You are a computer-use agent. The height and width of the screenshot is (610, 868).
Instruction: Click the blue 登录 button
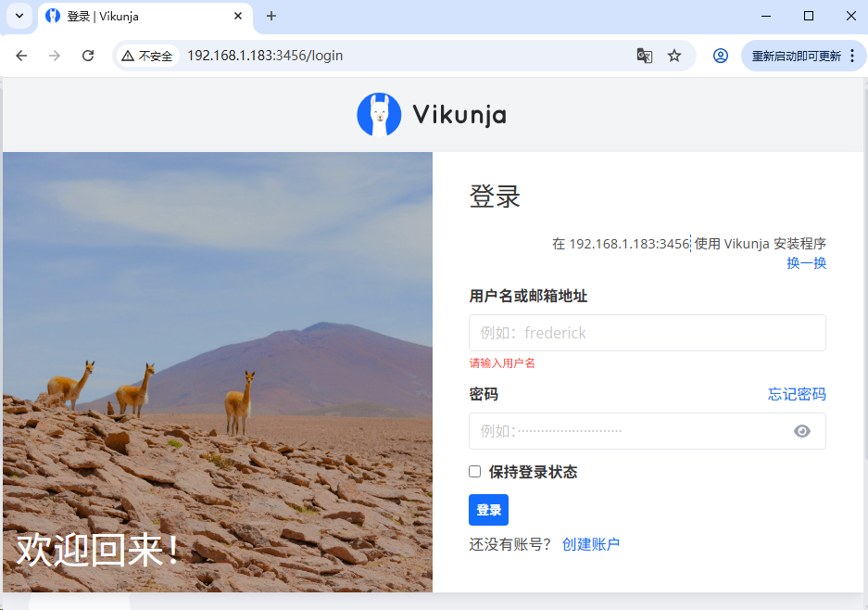point(489,510)
